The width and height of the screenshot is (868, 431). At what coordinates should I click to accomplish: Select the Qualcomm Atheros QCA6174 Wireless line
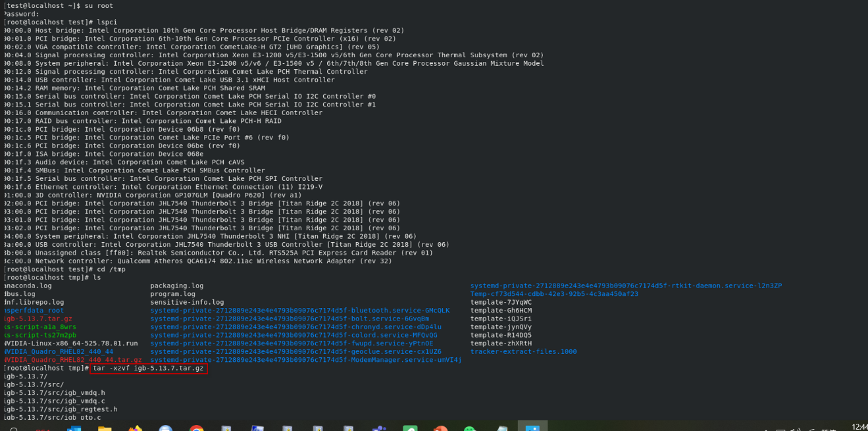pos(197,261)
